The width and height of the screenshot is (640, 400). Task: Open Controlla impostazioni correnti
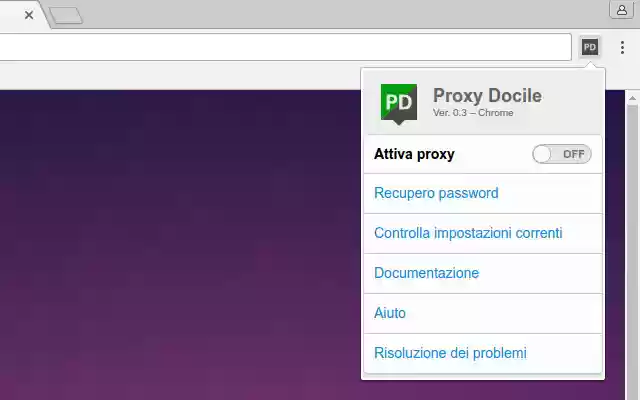[x=468, y=233]
